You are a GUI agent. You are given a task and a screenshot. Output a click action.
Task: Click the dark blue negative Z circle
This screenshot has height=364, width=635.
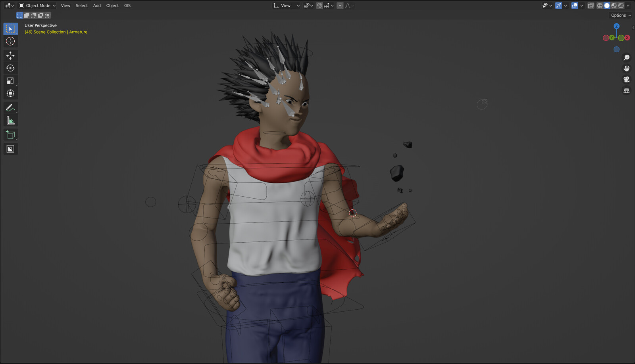(616, 50)
